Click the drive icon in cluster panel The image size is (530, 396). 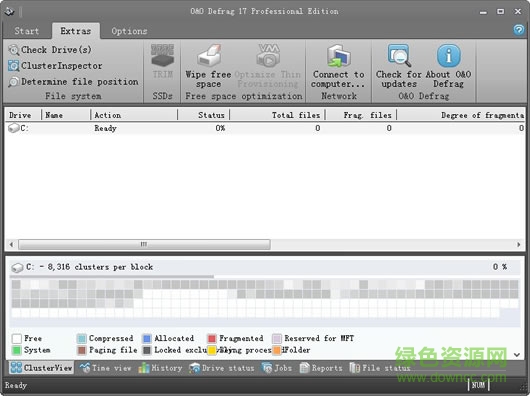pyautogui.click(x=17, y=268)
